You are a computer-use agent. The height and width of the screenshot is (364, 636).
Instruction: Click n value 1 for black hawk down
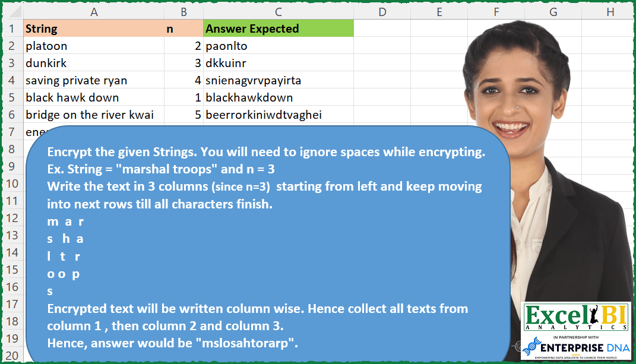(x=183, y=97)
